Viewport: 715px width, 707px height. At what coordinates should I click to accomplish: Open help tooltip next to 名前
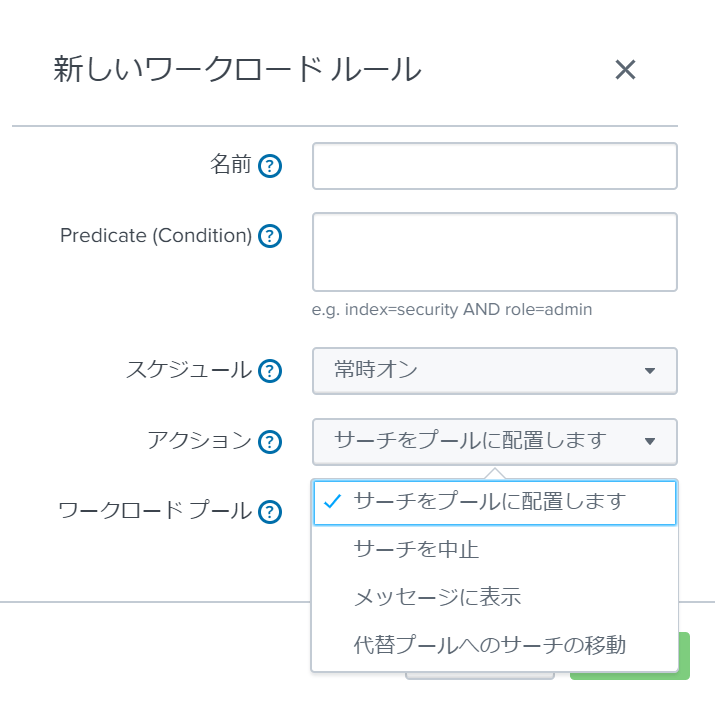coord(270,166)
